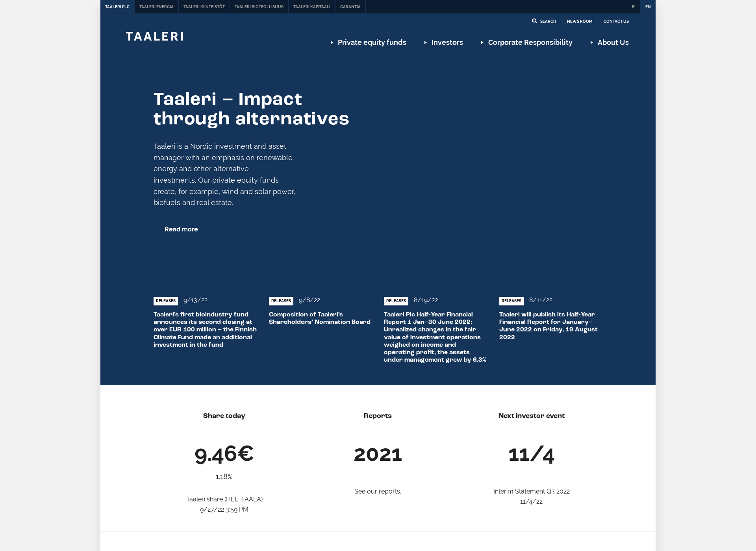756x551 pixels.
Task: Click the Taaleri logo in the header
Action: (155, 36)
